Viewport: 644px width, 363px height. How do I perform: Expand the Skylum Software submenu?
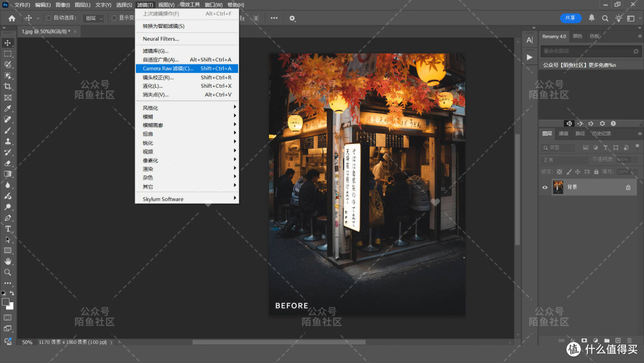click(187, 199)
